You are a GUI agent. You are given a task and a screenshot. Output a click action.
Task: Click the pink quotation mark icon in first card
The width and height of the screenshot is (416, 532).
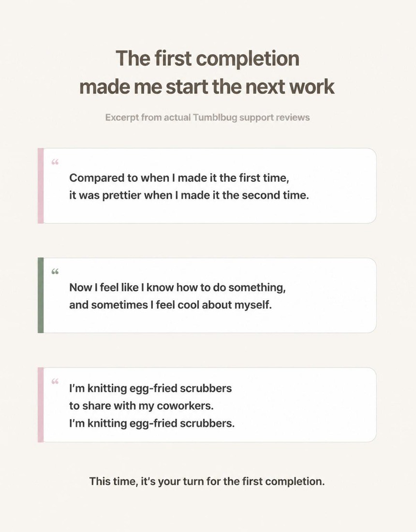pos(55,162)
